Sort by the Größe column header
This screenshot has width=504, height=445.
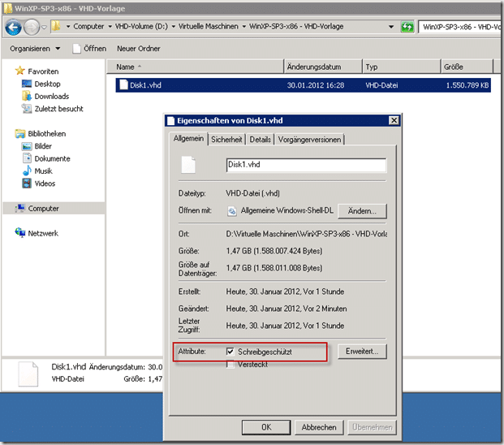coord(467,67)
